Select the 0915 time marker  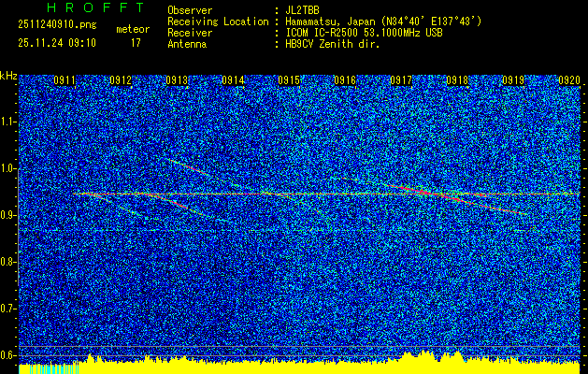[x=289, y=80]
